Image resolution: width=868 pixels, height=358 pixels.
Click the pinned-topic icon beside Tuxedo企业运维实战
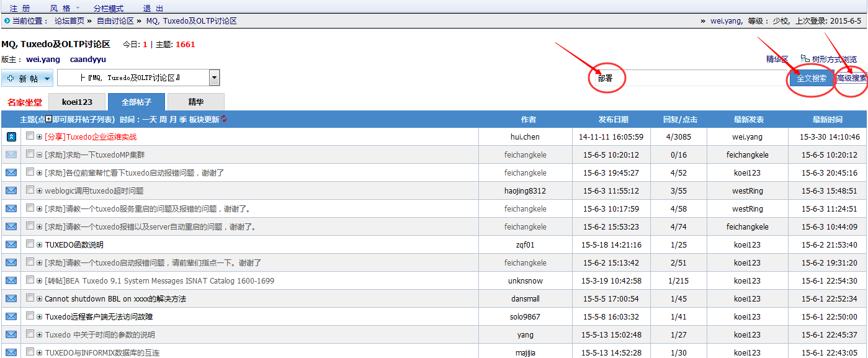point(11,136)
